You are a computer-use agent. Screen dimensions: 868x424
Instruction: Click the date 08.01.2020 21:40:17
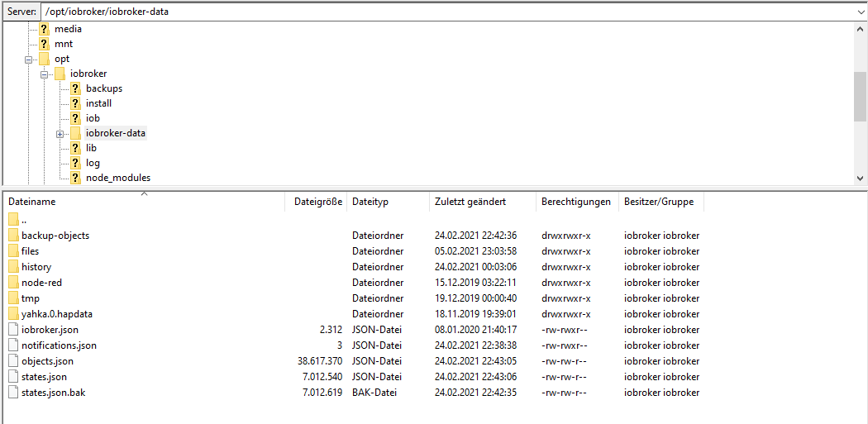[x=475, y=330]
